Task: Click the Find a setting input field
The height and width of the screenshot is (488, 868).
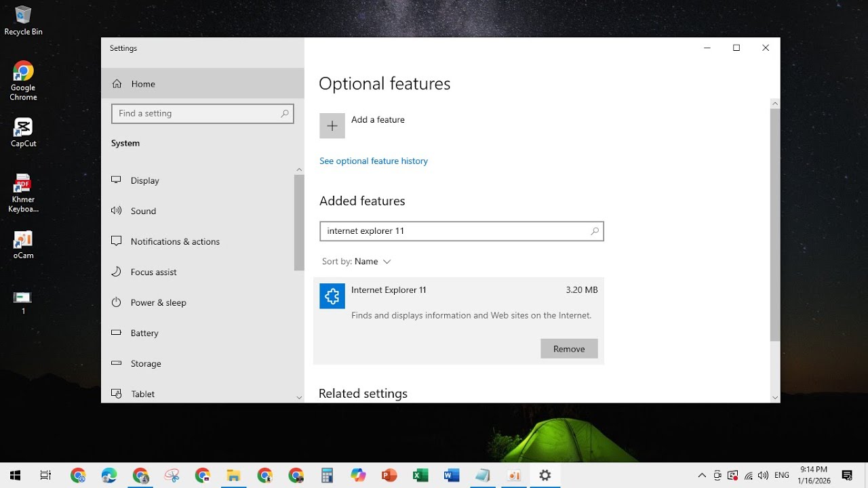Action: tap(203, 114)
